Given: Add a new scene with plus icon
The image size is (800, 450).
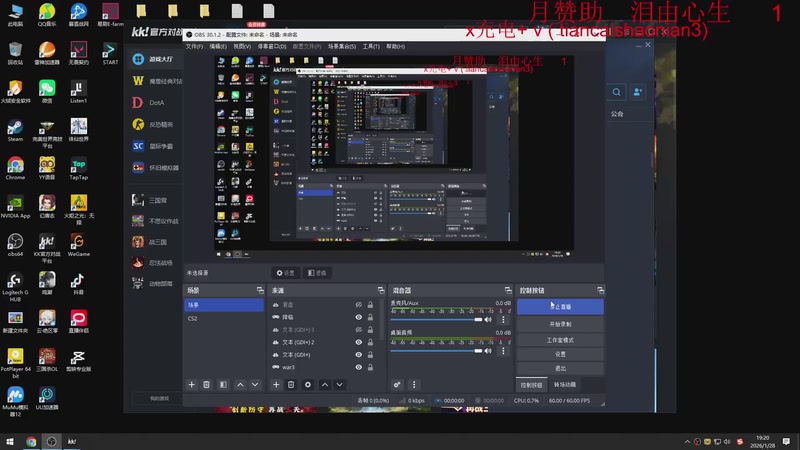Looking at the screenshot, I should (191, 385).
